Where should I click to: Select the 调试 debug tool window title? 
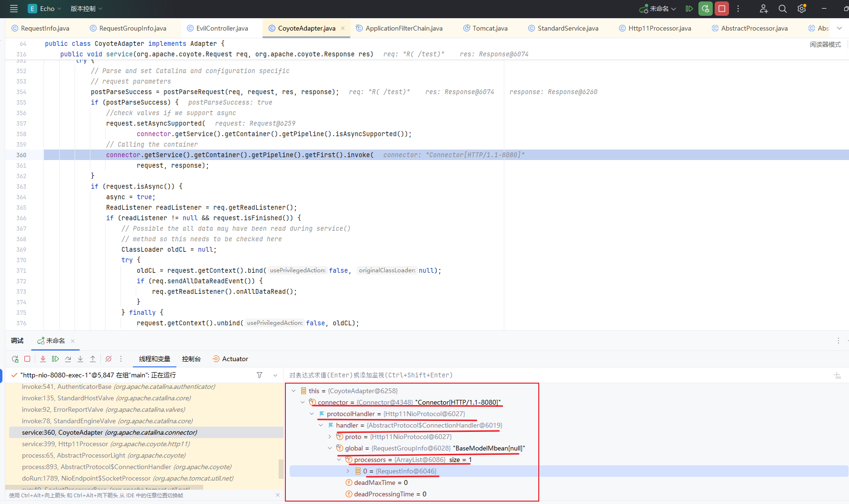17,341
